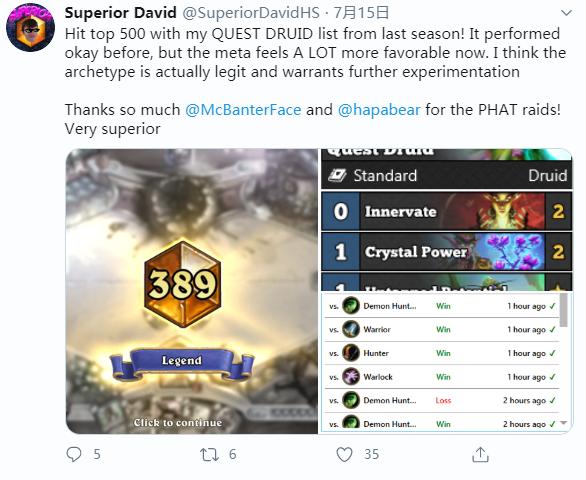Image resolution: width=586 pixels, height=480 pixels.
Task: Select the Innervate card row
Action: coord(447,212)
